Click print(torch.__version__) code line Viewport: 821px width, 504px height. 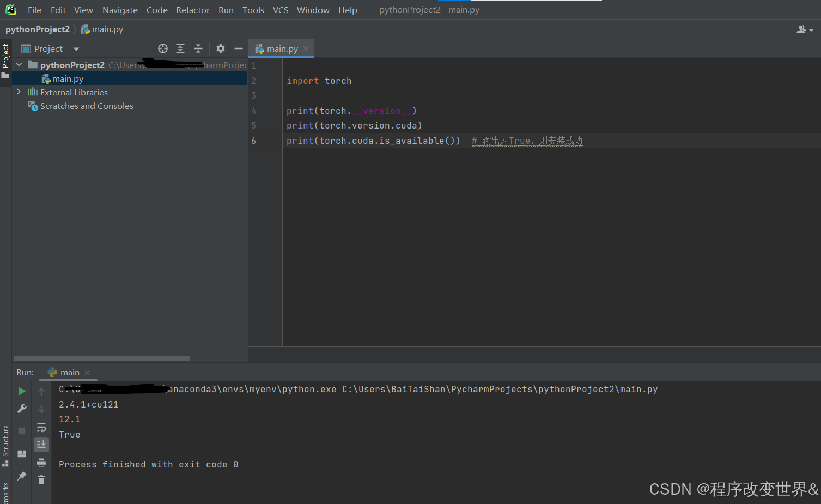[x=352, y=111]
